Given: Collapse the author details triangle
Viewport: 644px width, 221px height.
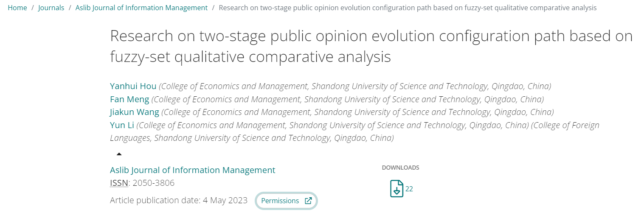Looking at the screenshot, I should (119, 154).
